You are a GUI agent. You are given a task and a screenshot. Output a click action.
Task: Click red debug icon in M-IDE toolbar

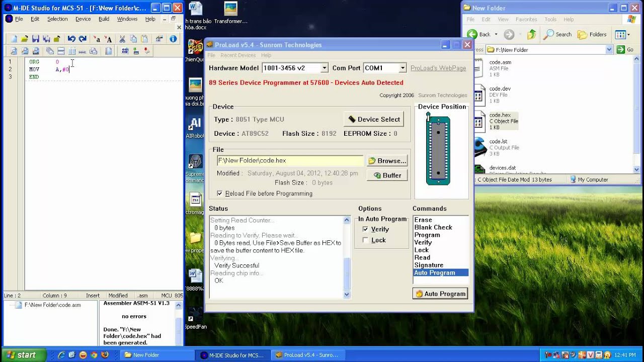[x=147, y=51]
